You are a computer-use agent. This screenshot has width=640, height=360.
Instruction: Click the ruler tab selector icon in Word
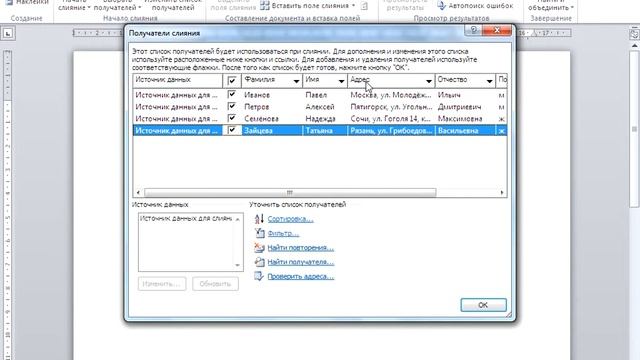[x=8, y=33]
